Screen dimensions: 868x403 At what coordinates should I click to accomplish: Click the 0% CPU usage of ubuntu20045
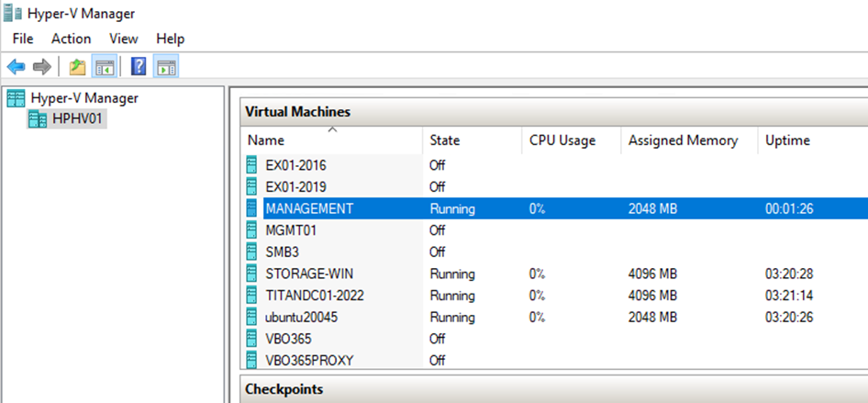(537, 318)
